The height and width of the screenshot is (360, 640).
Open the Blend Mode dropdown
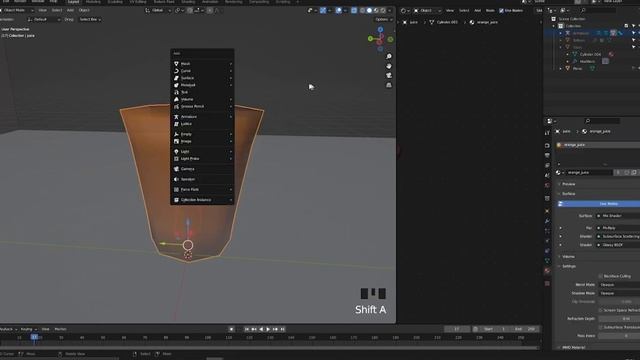(619, 285)
